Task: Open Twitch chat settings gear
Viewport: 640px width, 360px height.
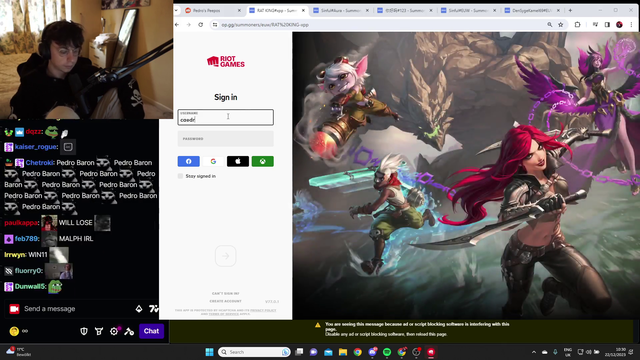Action: (114, 331)
